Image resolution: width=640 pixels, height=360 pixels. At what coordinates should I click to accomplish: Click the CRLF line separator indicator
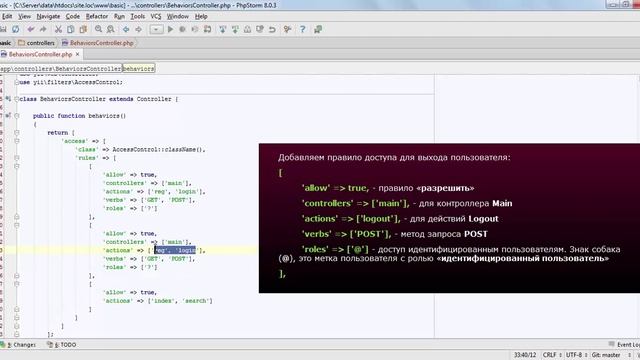point(552,355)
